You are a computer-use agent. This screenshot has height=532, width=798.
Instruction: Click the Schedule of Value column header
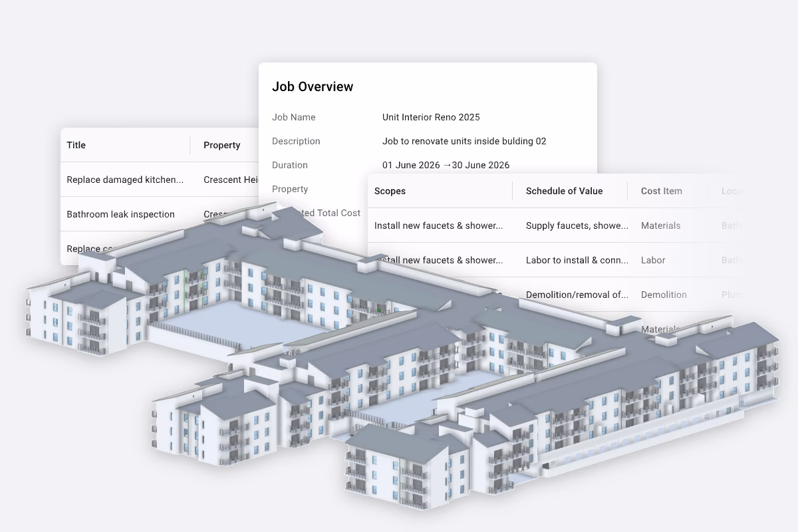coord(564,191)
